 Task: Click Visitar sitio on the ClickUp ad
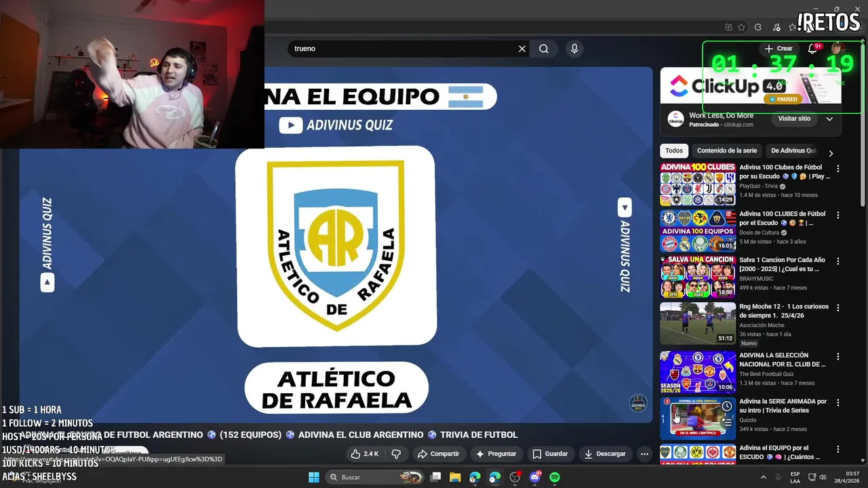point(794,119)
